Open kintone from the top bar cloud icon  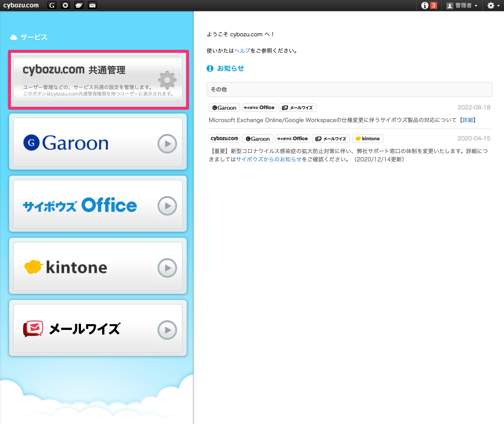coord(79,5)
